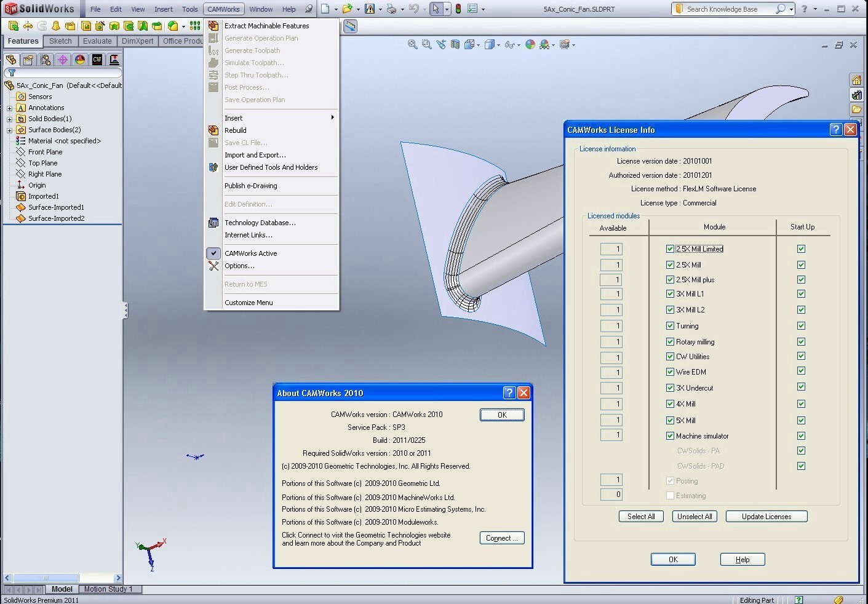
Task: Select Extract Machinable Features menu item
Action: click(x=267, y=26)
